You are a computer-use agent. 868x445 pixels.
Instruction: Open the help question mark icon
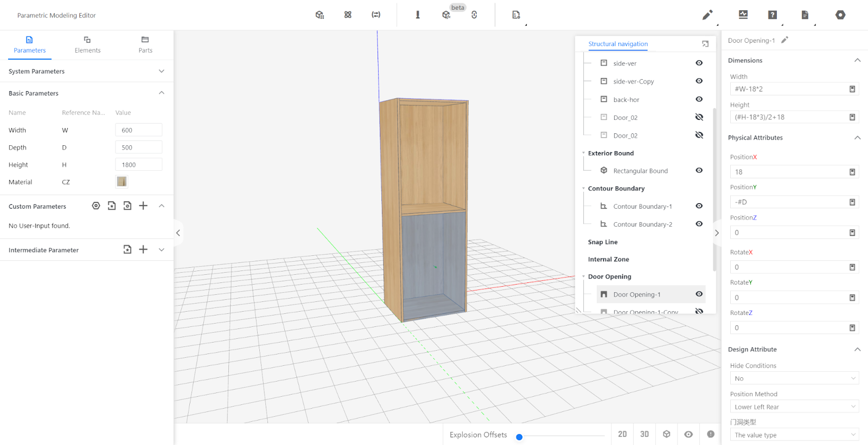[773, 15]
